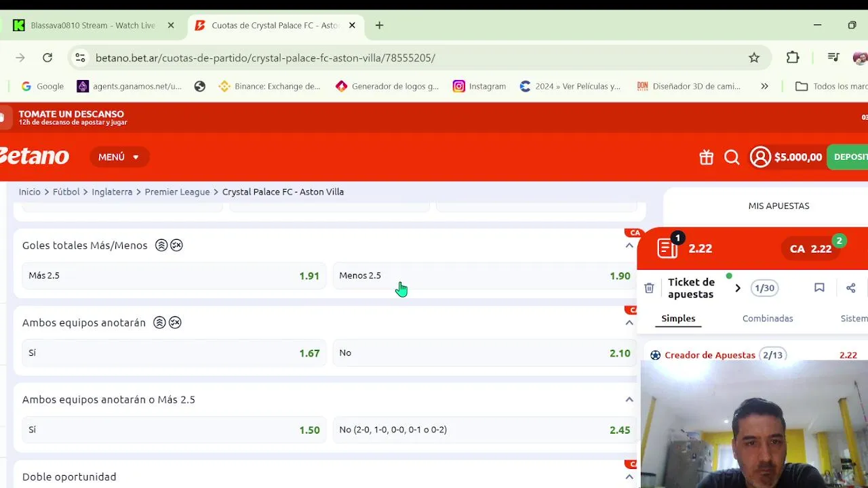Open the MENÚ dropdown
This screenshot has height=488, width=868.
coord(119,157)
